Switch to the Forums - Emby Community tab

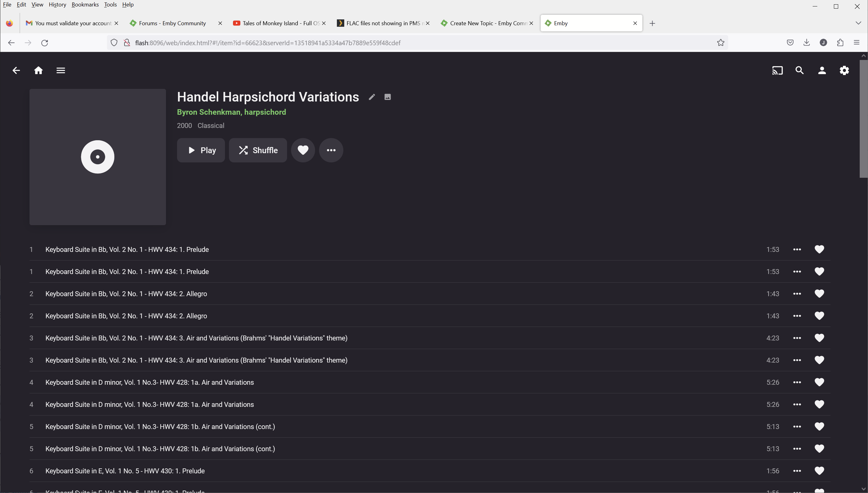pyautogui.click(x=172, y=23)
